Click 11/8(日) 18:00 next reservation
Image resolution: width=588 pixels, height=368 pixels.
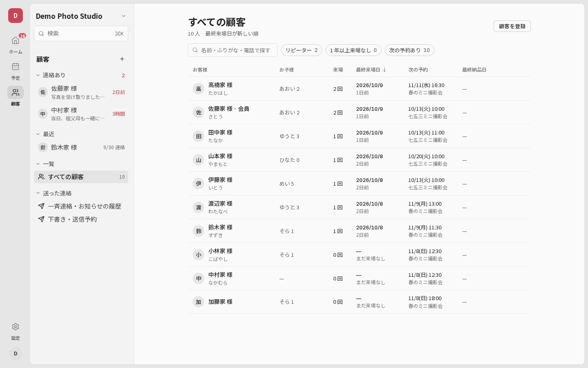pyautogui.click(x=425, y=298)
